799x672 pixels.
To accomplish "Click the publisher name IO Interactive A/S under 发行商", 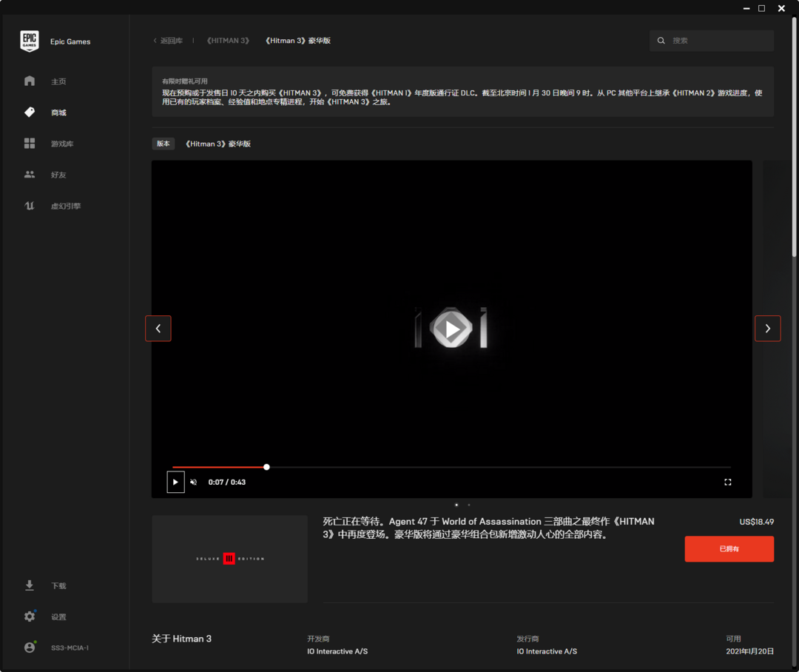I will tap(547, 651).
